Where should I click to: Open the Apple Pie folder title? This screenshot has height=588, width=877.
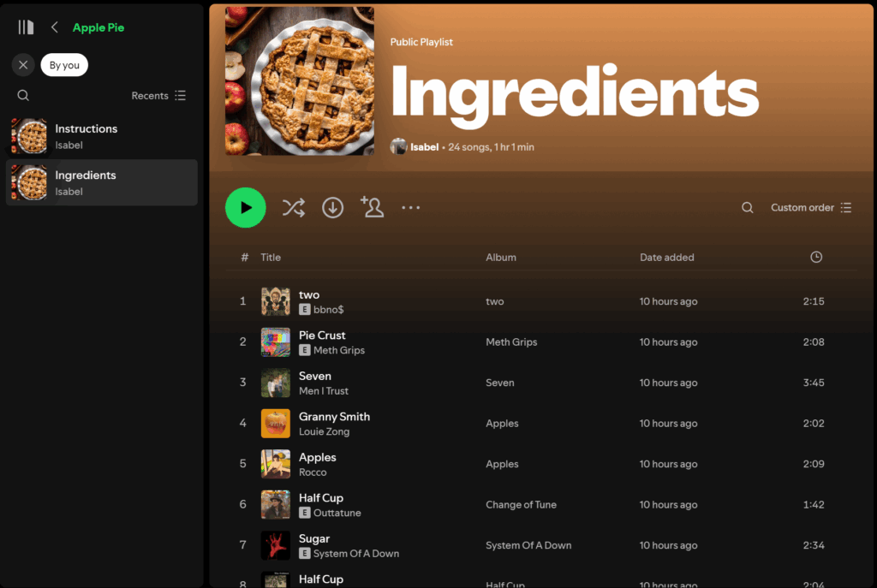click(x=98, y=27)
